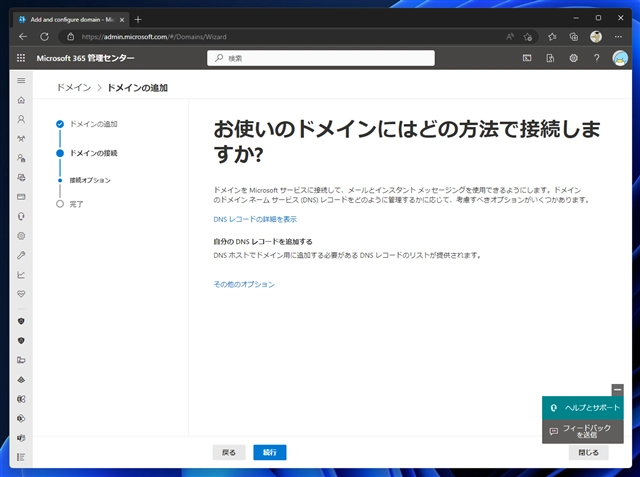The height and width of the screenshot is (477, 640).
Task: Toggle the left navigation hamburger menu
Action: pyautogui.click(x=21, y=80)
